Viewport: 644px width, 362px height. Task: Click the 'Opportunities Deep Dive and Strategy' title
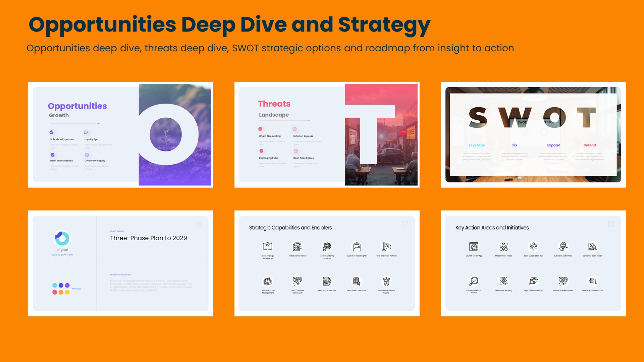[229, 25]
